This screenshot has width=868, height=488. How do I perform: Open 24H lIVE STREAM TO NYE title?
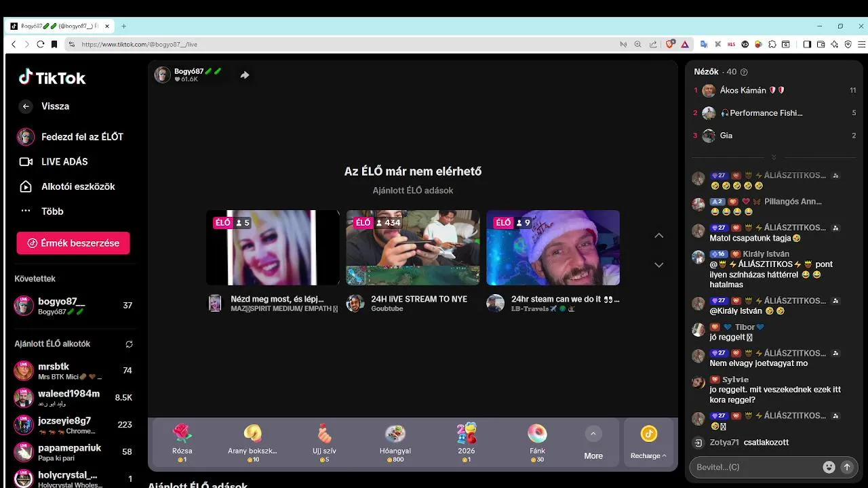(419, 299)
